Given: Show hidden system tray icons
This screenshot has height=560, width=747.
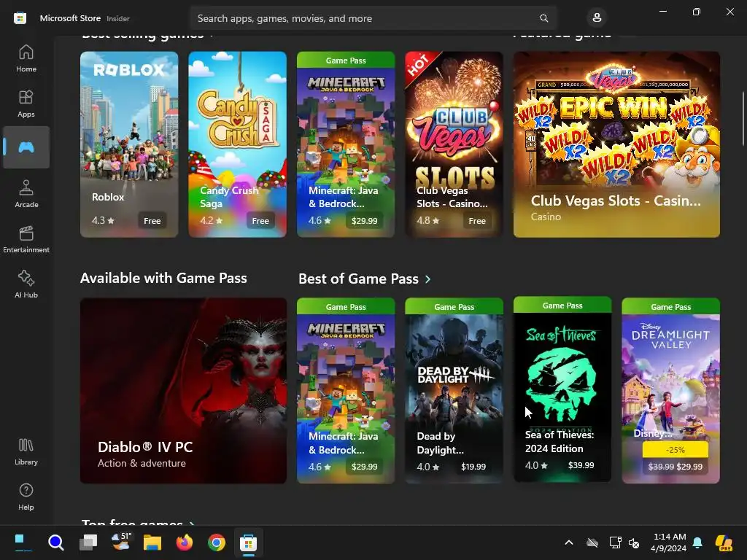Looking at the screenshot, I should (569, 542).
